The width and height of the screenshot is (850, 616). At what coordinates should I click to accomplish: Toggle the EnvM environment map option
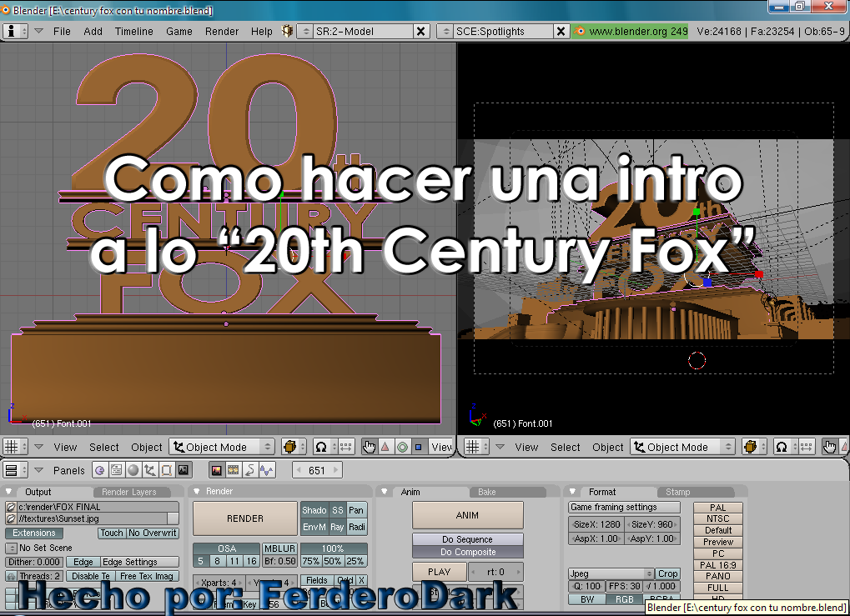(x=314, y=527)
